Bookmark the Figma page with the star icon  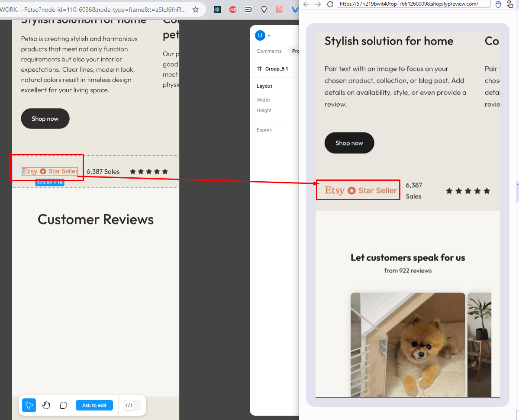(196, 10)
